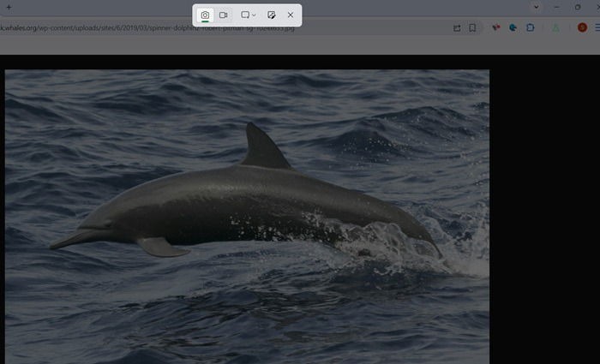Click the text actions markup icon

(x=272, y=15)
